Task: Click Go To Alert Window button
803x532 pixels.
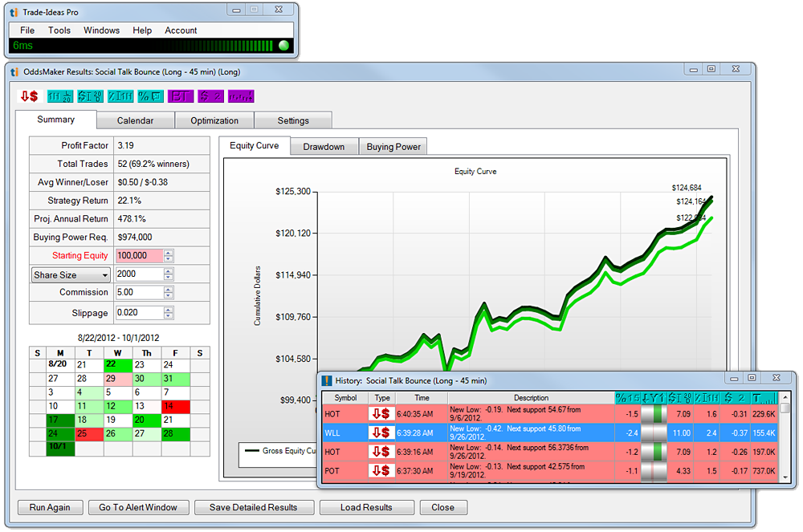Action: point(138,507)
